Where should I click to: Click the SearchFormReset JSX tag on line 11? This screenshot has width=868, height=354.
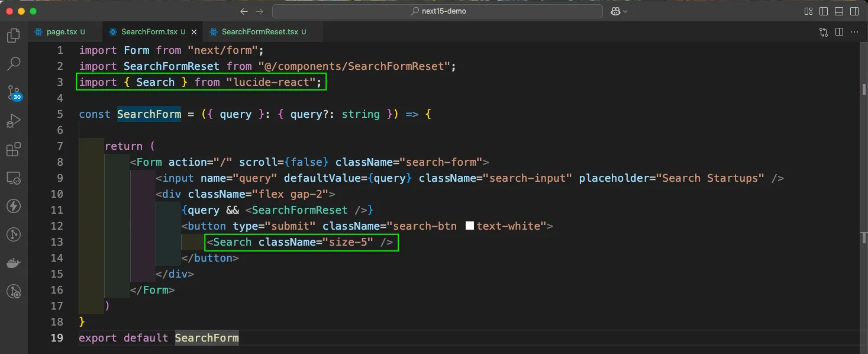(299, 210)
